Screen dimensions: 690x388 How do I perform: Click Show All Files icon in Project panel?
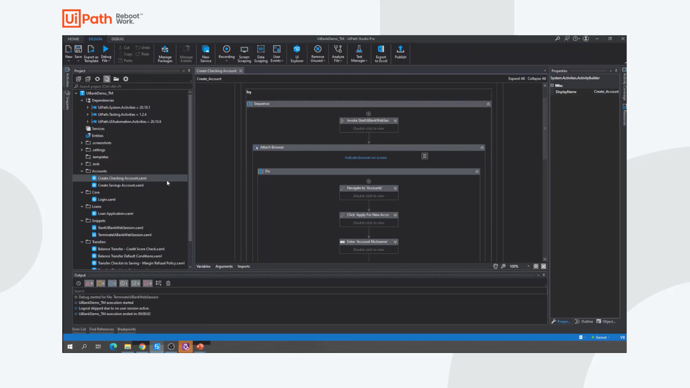point(107,79)
